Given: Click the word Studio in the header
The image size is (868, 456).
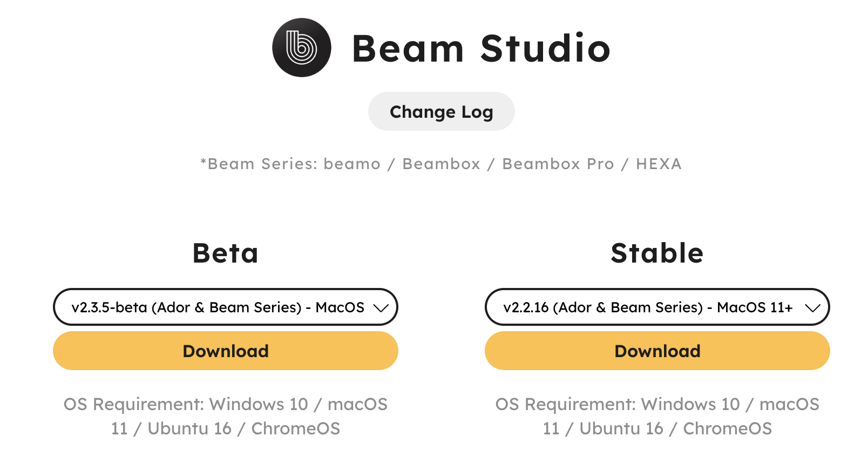Looking at the screenshot, I should tap(545, 49).
